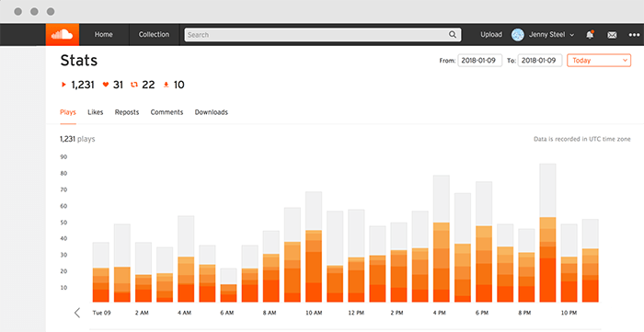Click the 6 PM bar in chart
Screen dimensions: 644x332
coord(484,242)
